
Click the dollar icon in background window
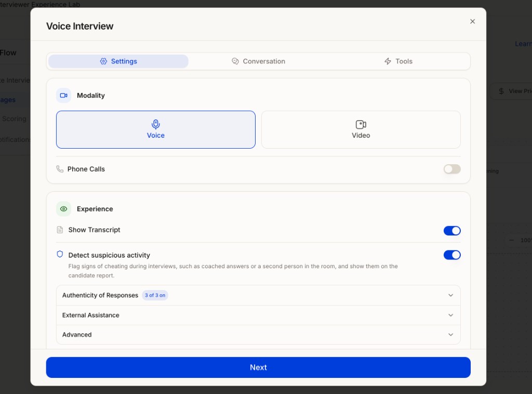pos(501,91)
